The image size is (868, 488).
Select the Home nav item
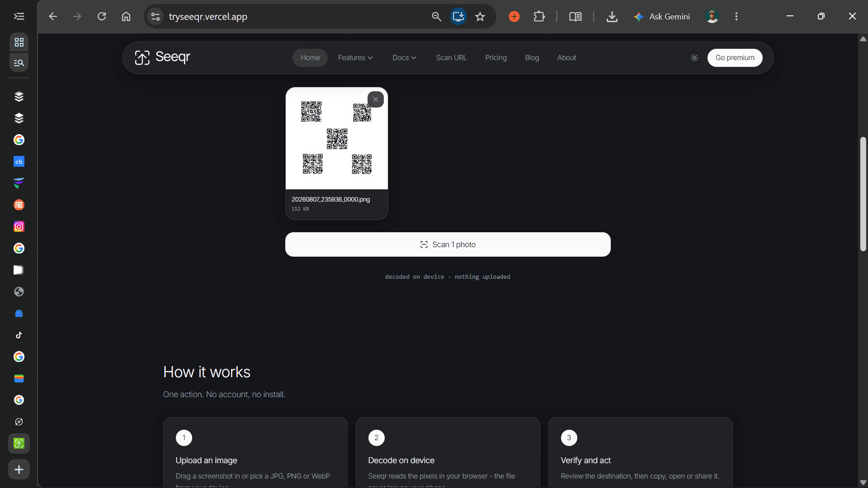(x=310, y=58)
